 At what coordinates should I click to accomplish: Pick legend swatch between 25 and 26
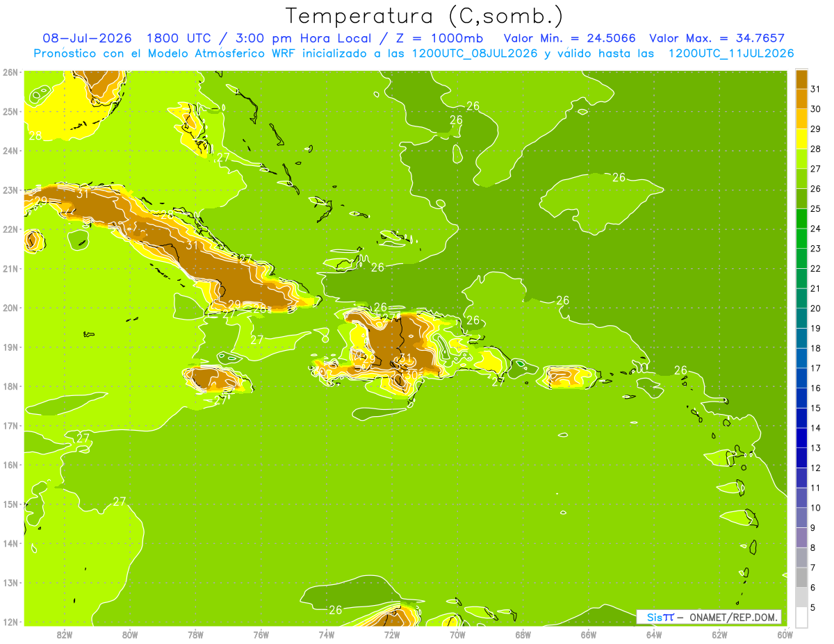[801, 199]
